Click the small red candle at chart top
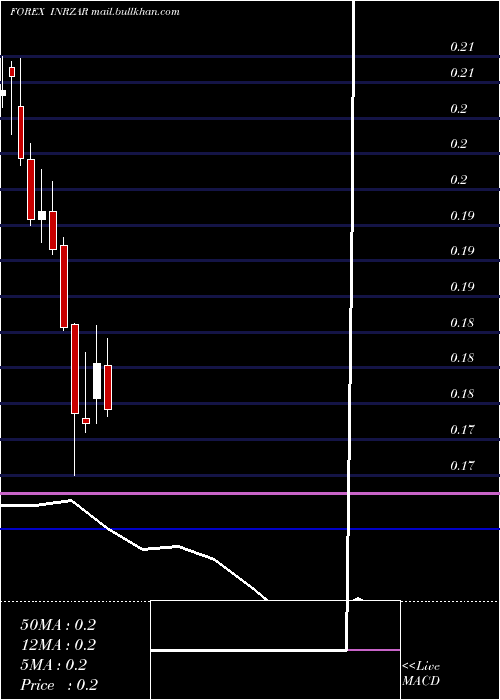The height and width of the screenshot is (700, 500). (12, 72)
